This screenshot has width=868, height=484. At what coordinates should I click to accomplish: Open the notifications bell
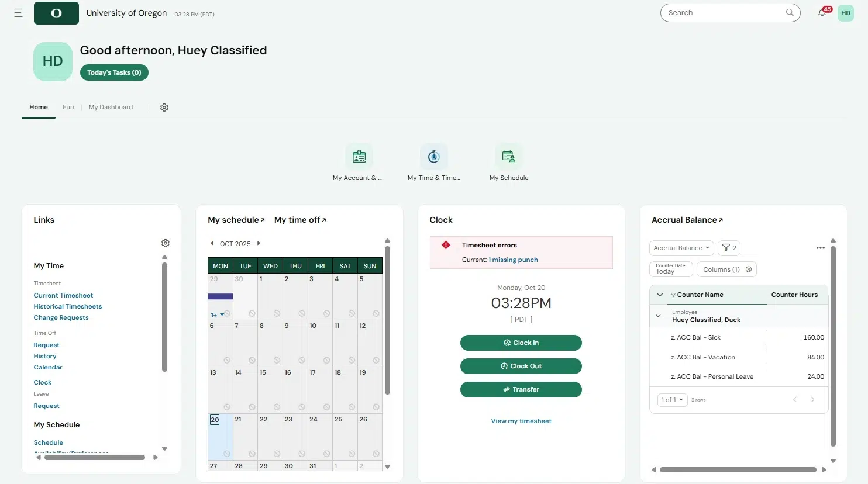coord(822,13)
